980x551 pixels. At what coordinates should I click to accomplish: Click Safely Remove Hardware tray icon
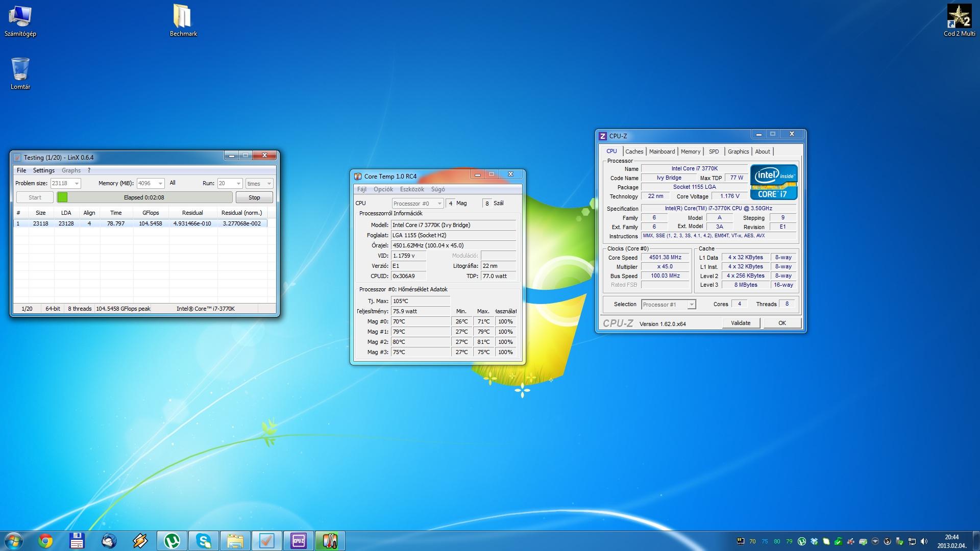click(x=899, y=541)
